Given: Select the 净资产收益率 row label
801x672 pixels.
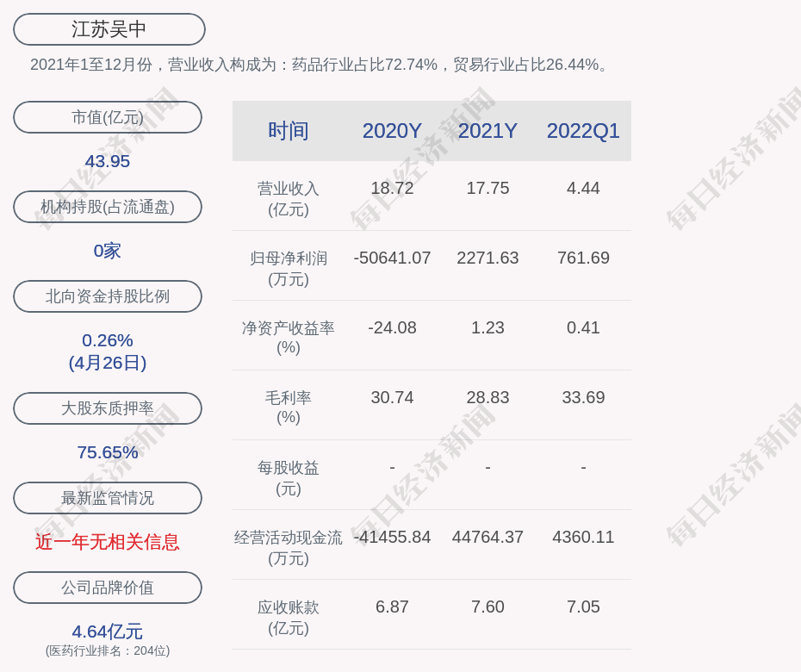Looking at the screenshot, I should pos(289,337).
